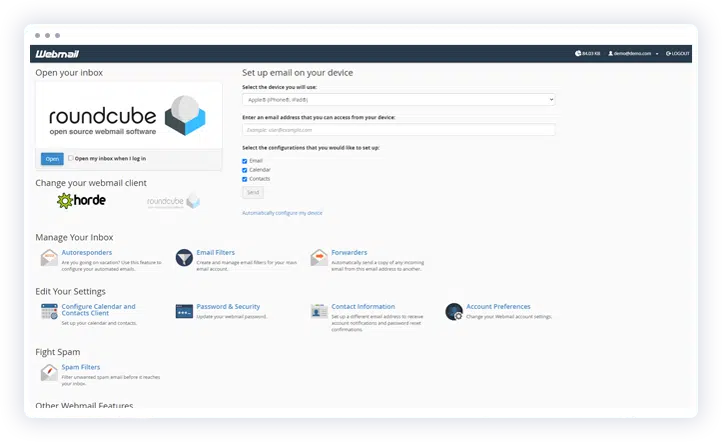
Task: Click the disk usage indicator in header
Action: [x=590, y=53]
